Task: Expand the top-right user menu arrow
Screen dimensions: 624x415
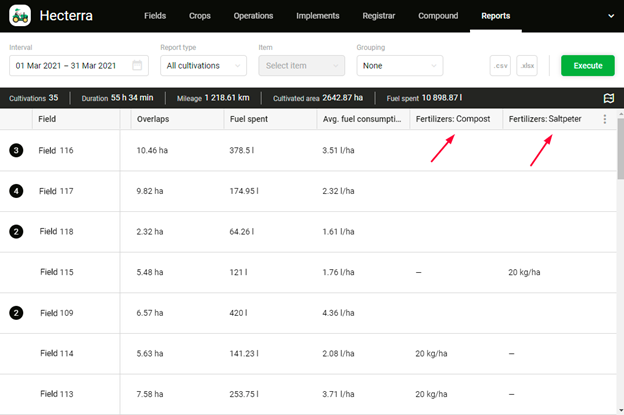Action: [x=610, y=17]
